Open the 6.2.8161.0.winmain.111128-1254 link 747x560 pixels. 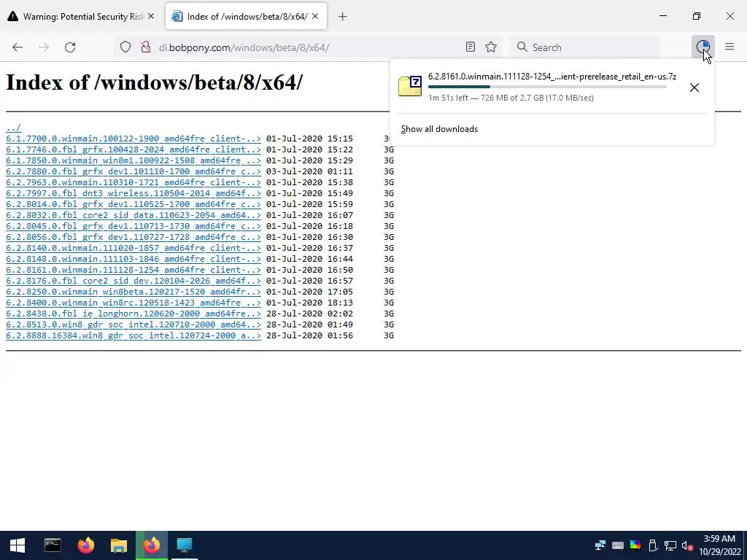point(133,270)
